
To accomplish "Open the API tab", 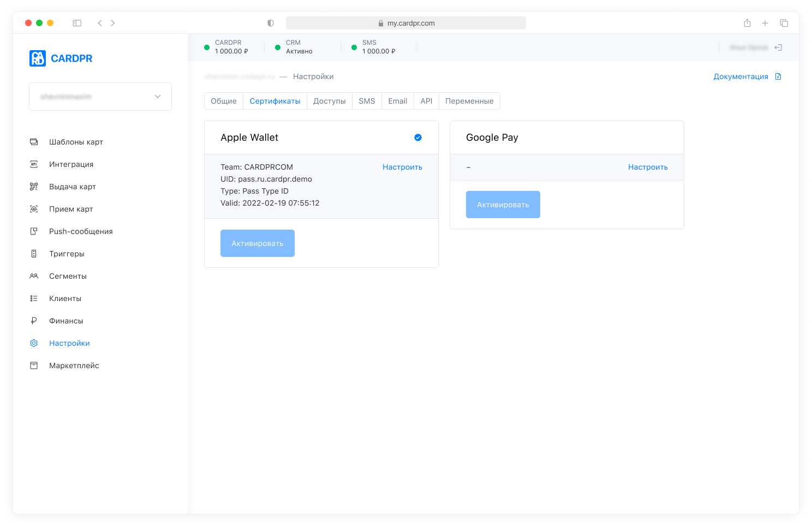I will [x=426, y=101].
